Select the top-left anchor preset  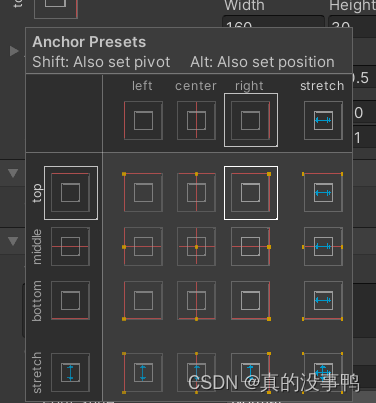pos(143,193)
